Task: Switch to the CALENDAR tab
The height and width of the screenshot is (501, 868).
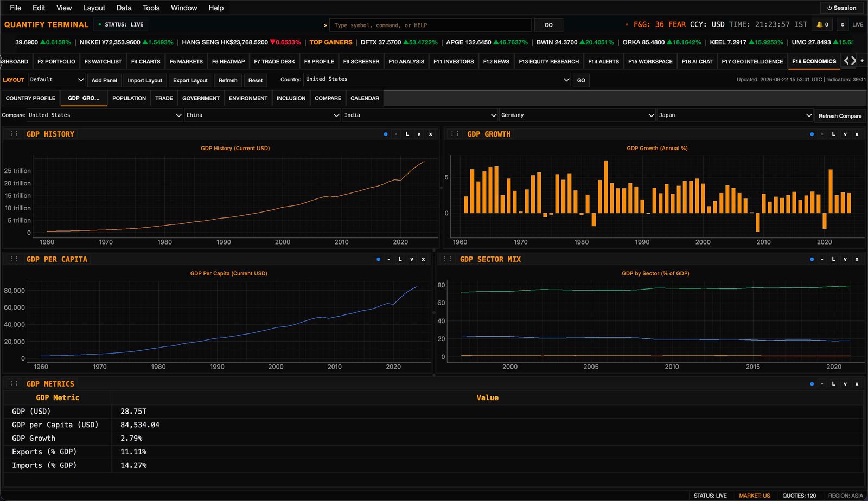Action: click(365, 98)
